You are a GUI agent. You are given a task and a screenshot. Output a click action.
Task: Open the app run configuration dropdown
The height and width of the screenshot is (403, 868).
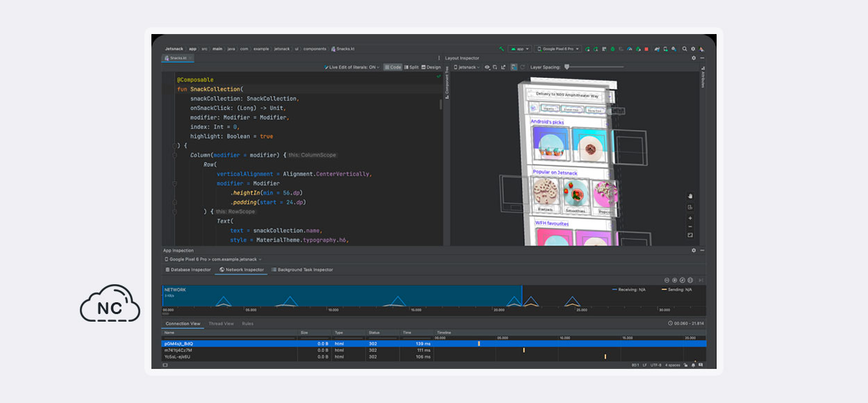tap(519, 49)
